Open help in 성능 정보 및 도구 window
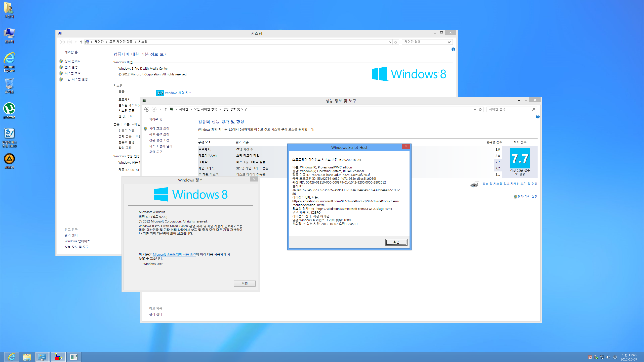Screen dimensions: 644x362 tap(538, 117)
